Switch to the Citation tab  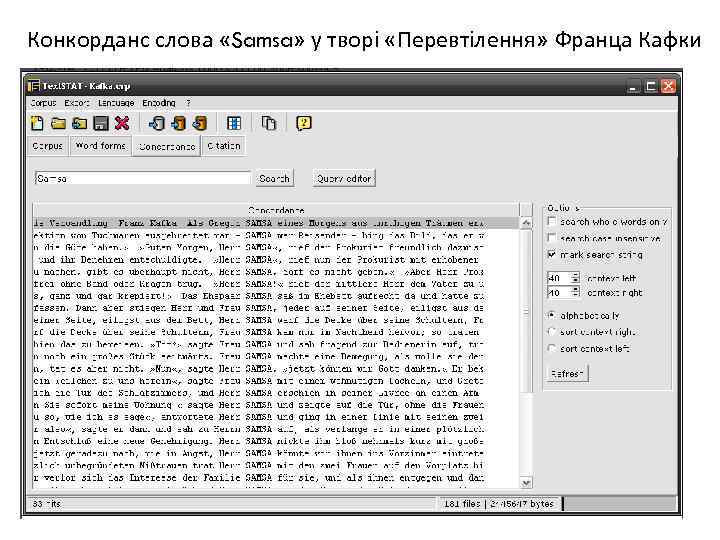(x=224, y=146)
